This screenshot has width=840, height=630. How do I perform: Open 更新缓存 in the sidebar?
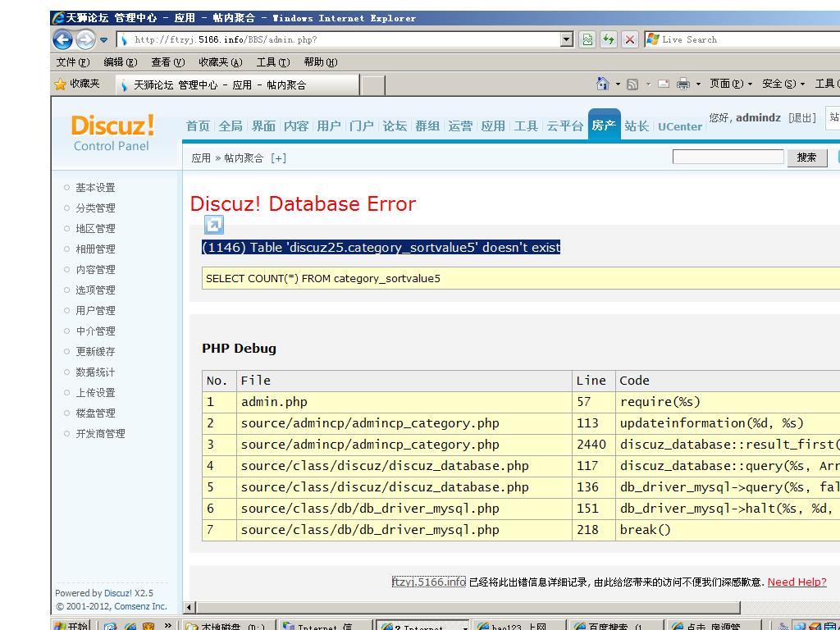tap(95, 351)
